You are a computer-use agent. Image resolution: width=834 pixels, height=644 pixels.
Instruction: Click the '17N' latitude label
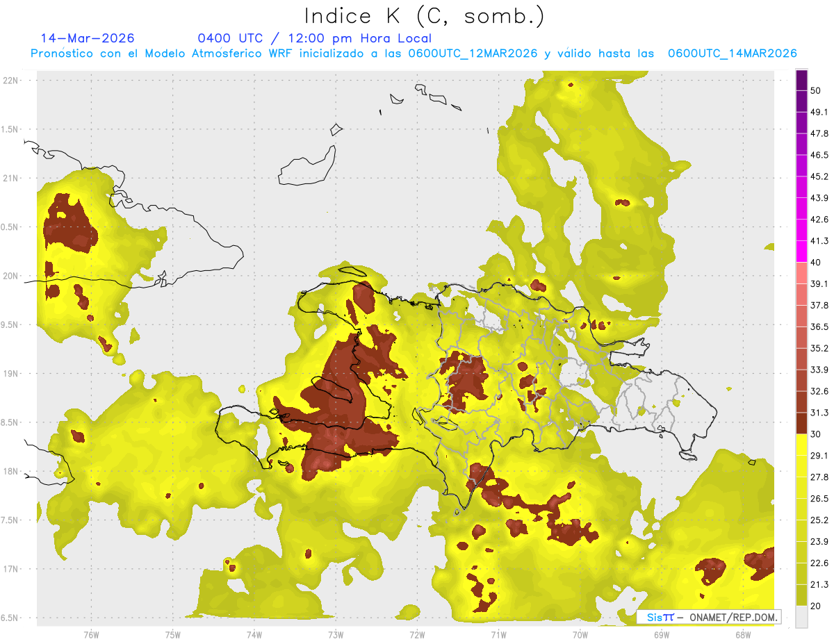[x=10, y=569]
